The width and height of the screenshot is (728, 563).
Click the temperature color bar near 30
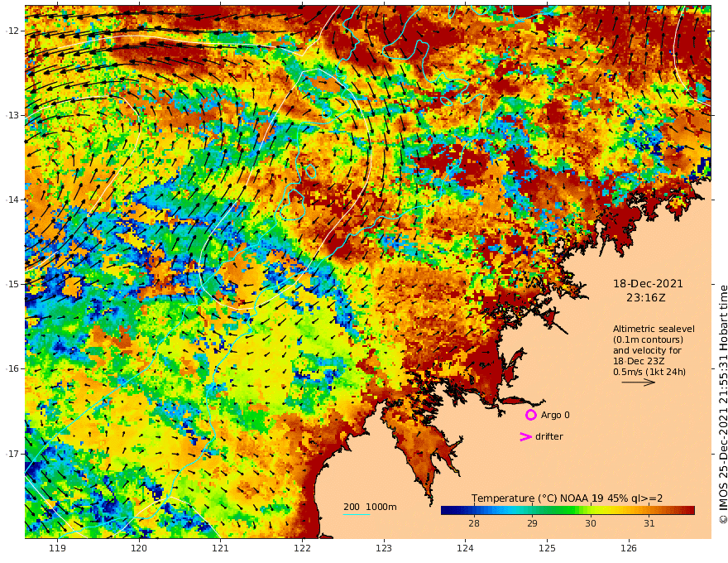point(591,510)
